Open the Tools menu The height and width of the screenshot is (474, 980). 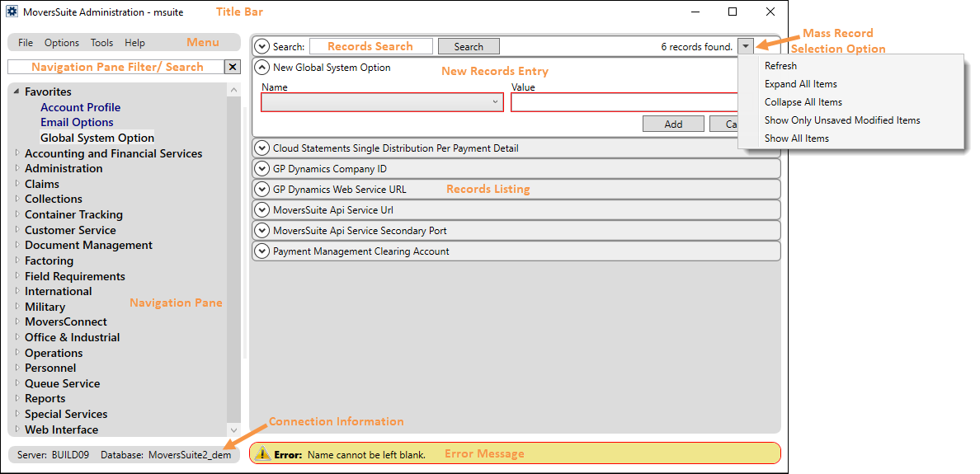[x=101, y=43]
